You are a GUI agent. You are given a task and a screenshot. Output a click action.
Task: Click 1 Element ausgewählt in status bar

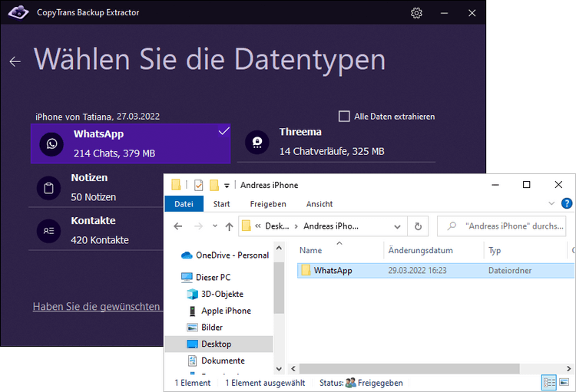265,383
